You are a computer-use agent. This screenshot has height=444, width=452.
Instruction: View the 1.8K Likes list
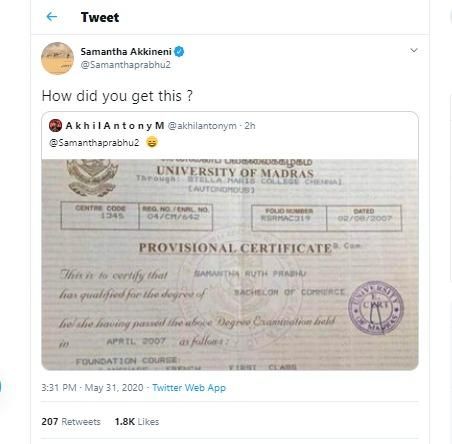137,422
